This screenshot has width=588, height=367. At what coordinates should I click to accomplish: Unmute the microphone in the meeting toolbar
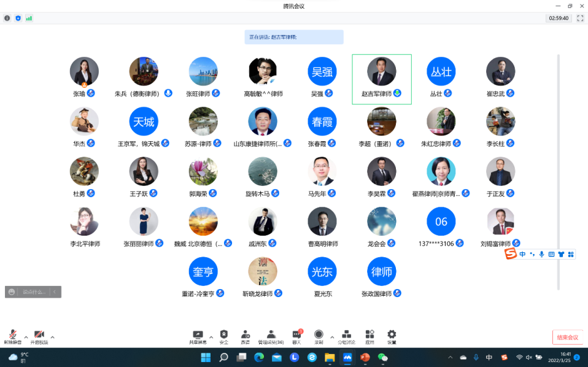(12, 335)
